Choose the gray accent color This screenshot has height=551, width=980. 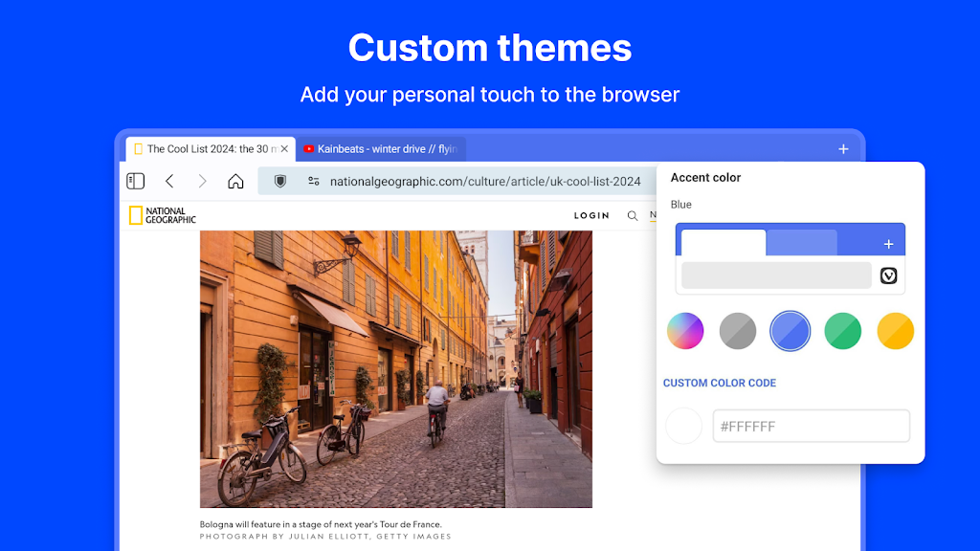(738, 331)
